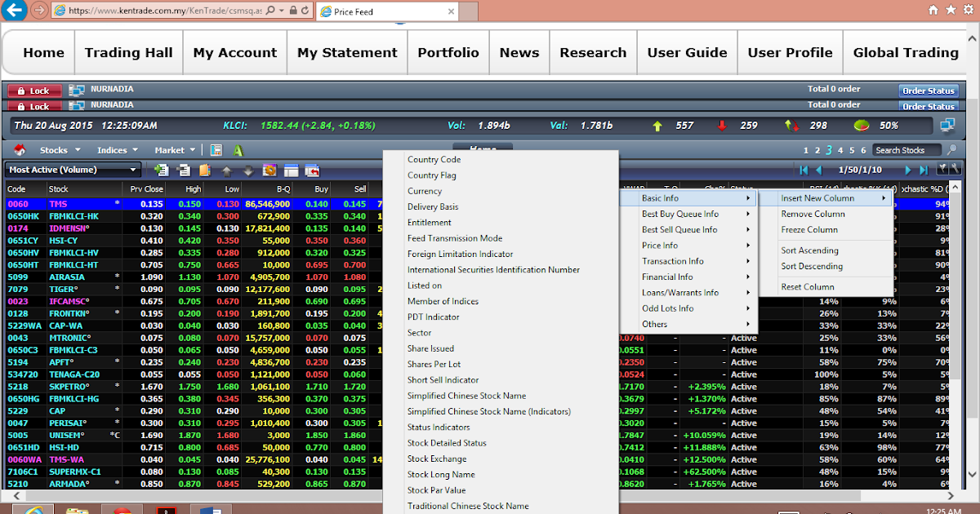The image size is (980, 514).
Task: Open the Research navigation tab
Action: point(593,53)
